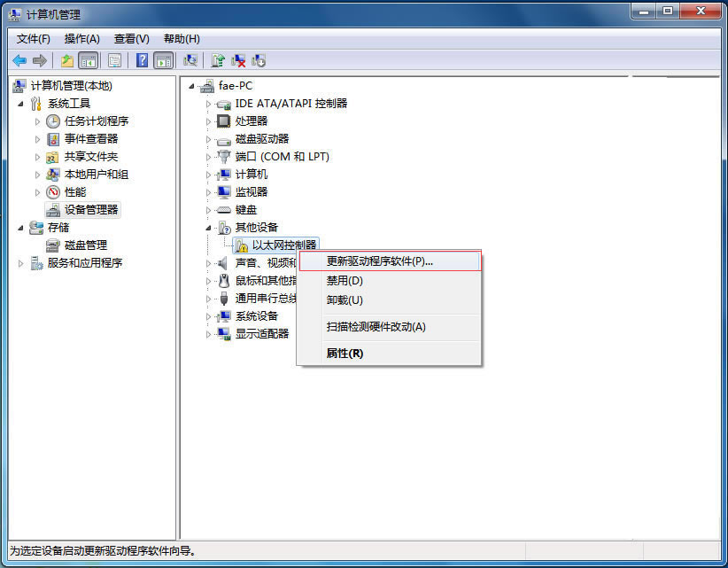This screenshot has width=728, height=568.
Task: Click the Properties toolbar icon
Action: tap(114, 60)
